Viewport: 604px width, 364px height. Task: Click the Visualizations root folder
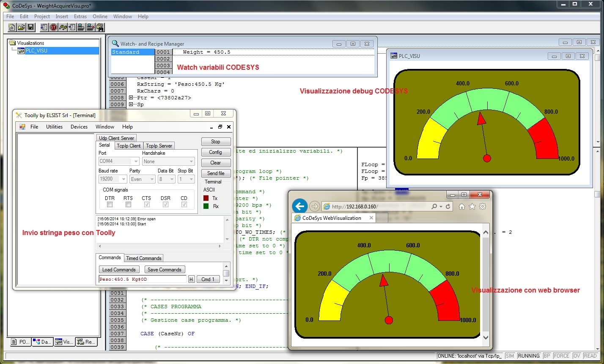pos(27,43)
